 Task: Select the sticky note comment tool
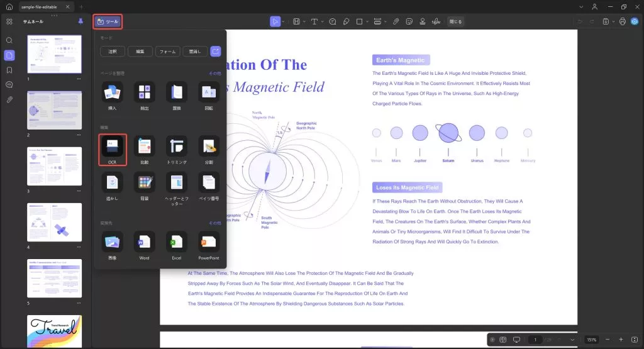click(333, 21)
